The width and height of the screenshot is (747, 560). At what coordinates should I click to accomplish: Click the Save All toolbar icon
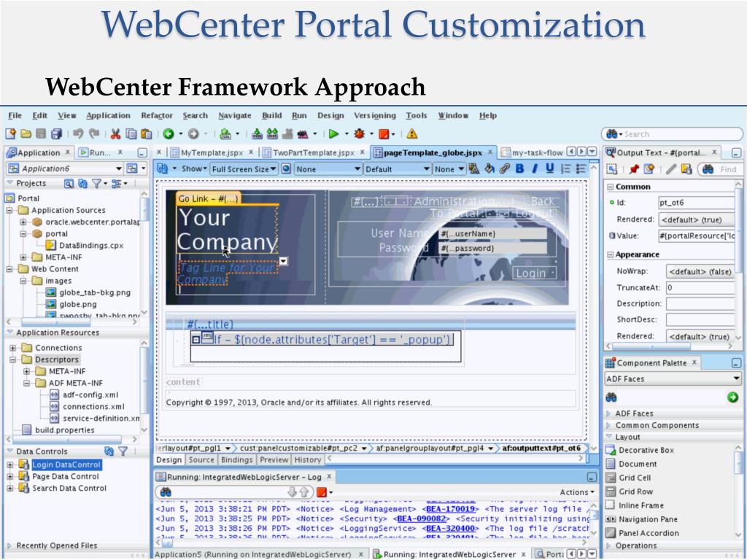pos(57,134)
